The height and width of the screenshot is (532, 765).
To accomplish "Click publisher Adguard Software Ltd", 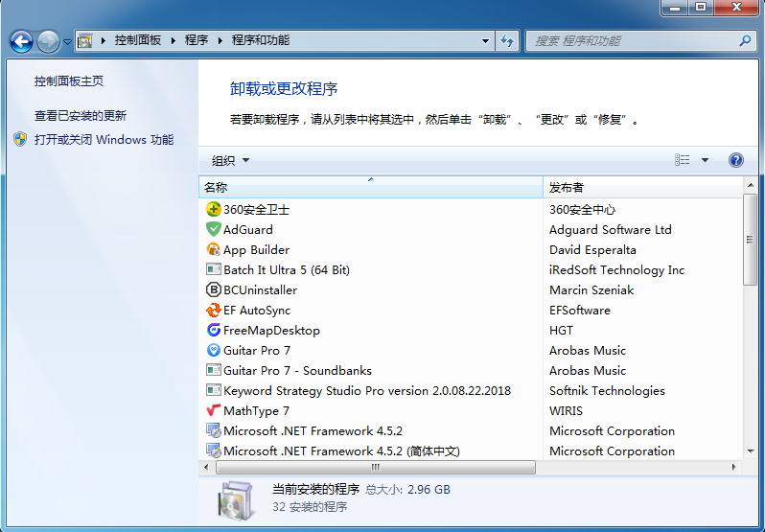I will pos(611,230).
